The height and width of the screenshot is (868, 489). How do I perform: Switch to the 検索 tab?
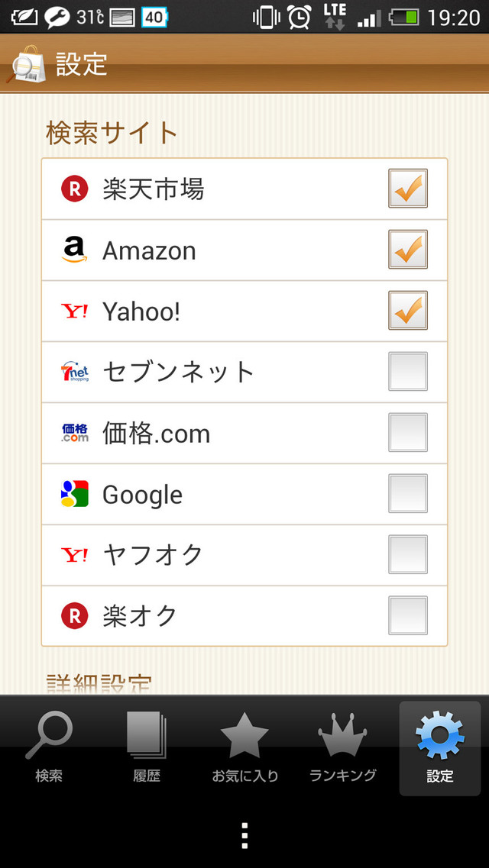(x=49, y=747)
